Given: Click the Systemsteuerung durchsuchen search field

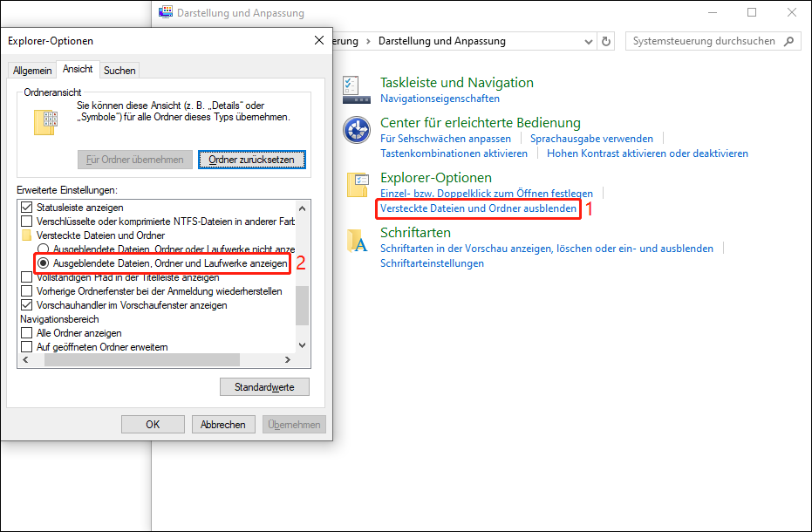Looking at the screenshot, I should [x=703, y=41].
